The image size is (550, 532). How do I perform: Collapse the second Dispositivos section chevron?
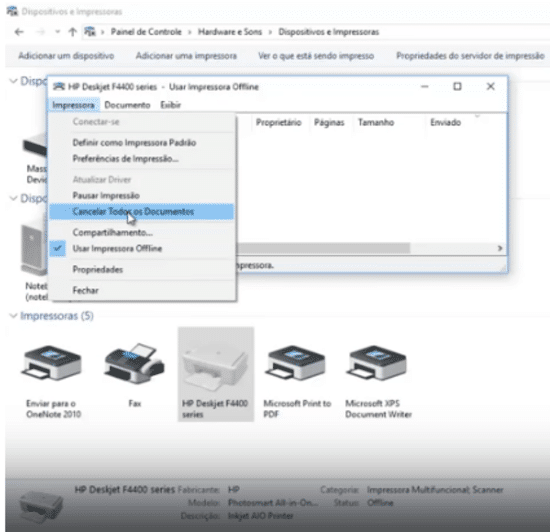[14, 198]
